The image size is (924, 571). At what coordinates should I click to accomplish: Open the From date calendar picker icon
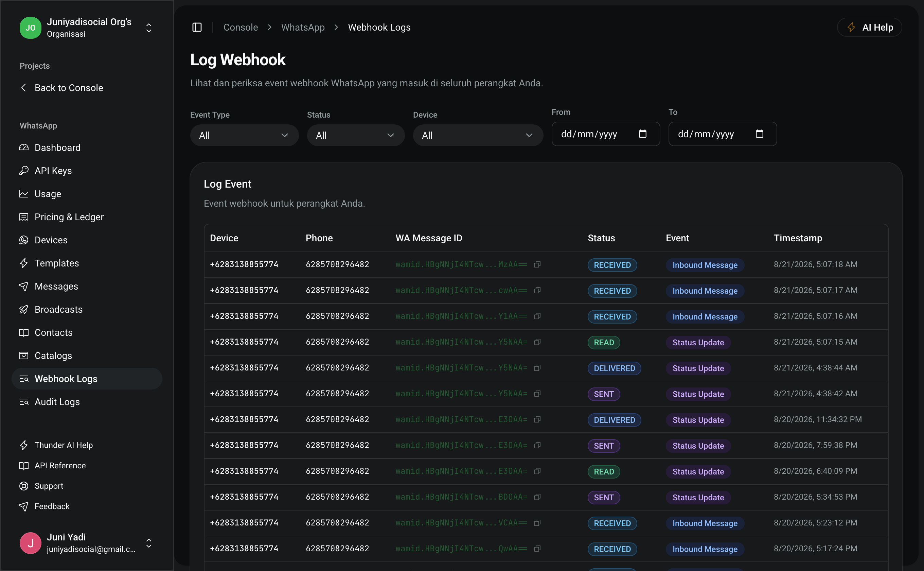click(x=642, y=134)
